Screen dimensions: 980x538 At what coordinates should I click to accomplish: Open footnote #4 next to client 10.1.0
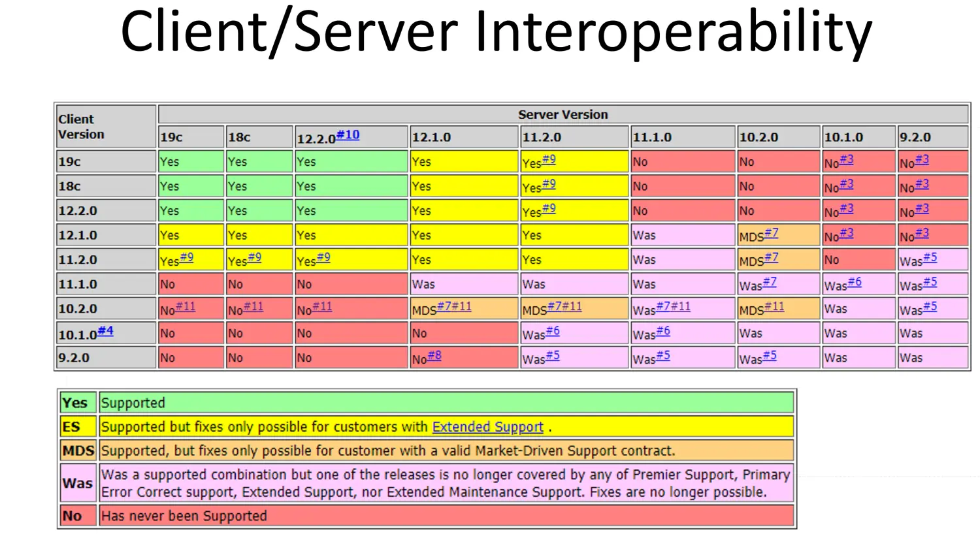tap(105, 331)
